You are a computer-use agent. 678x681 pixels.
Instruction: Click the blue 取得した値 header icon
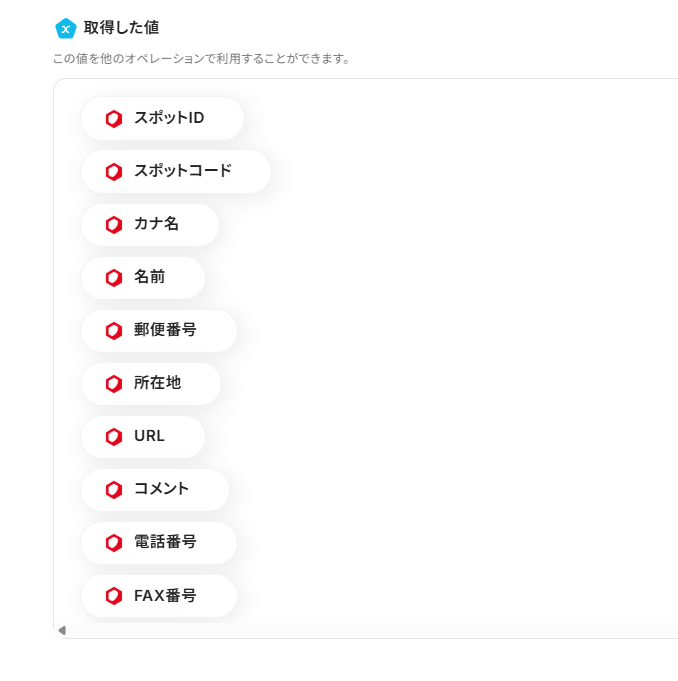point(66,28)
